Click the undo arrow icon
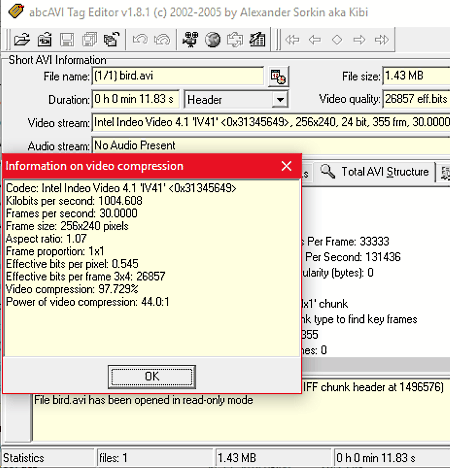Image resolution: width=450 pixels, height=468 pixels. click(x=140, y=40)
